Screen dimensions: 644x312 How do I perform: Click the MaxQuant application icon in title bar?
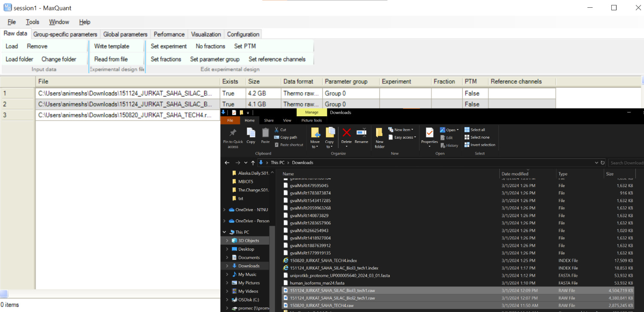coord(7,7)
